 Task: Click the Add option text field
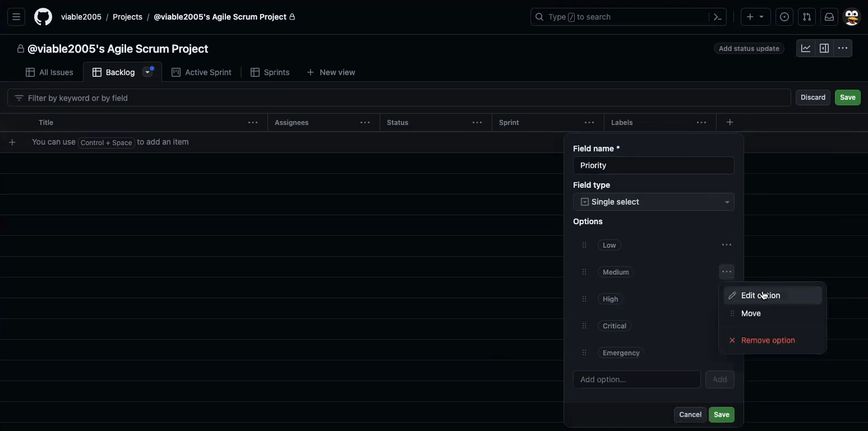pyautogui.click(x=636, y=379)
